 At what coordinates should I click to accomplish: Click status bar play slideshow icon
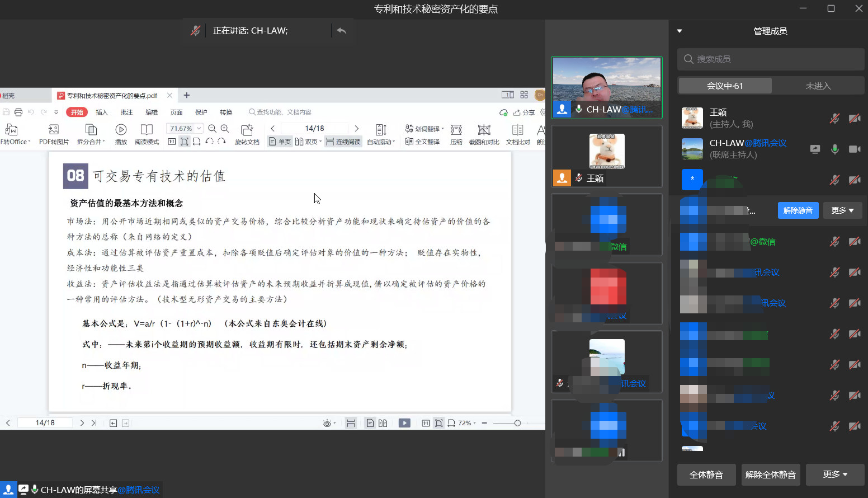[x=404, y=423]
